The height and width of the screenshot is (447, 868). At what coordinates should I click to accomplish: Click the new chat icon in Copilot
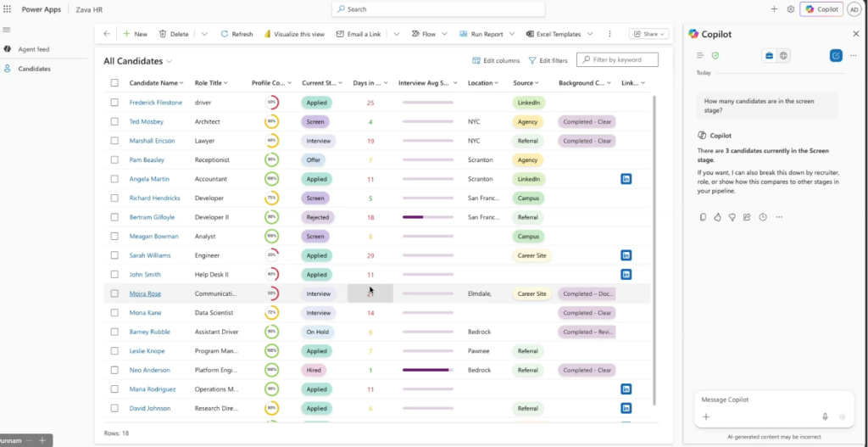(x=836, y=55)
